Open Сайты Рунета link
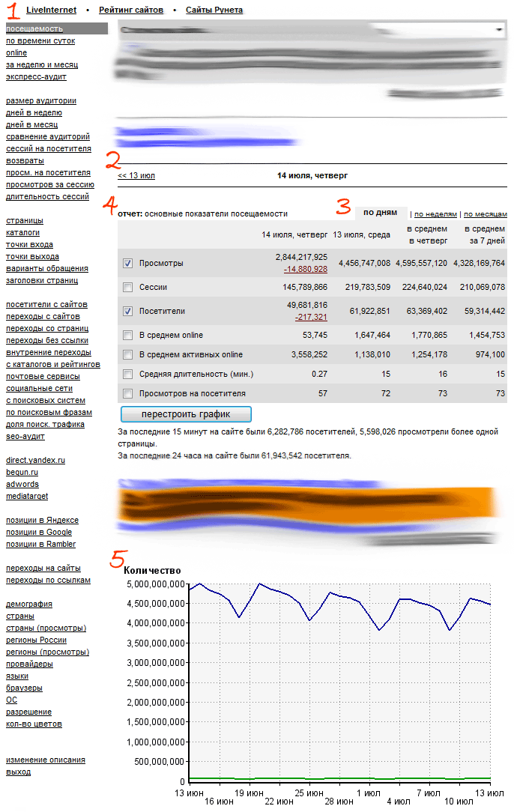The image size is (514, 812). coord(214,10)
